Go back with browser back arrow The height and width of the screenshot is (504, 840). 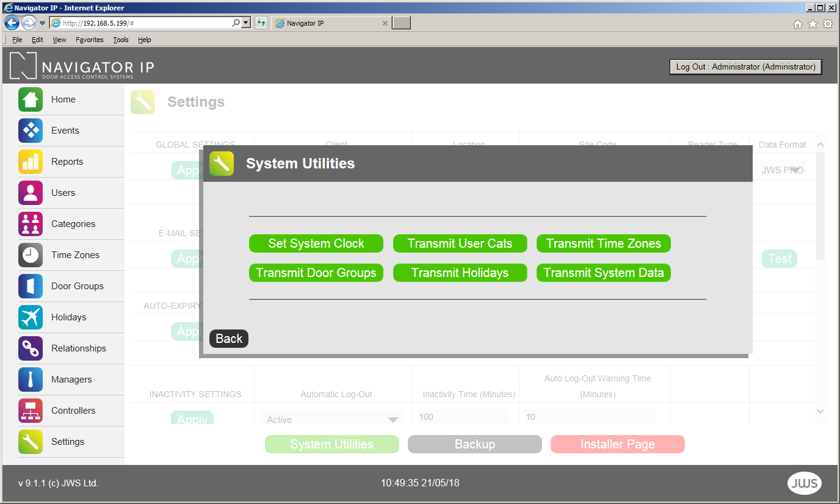(12, 23)
